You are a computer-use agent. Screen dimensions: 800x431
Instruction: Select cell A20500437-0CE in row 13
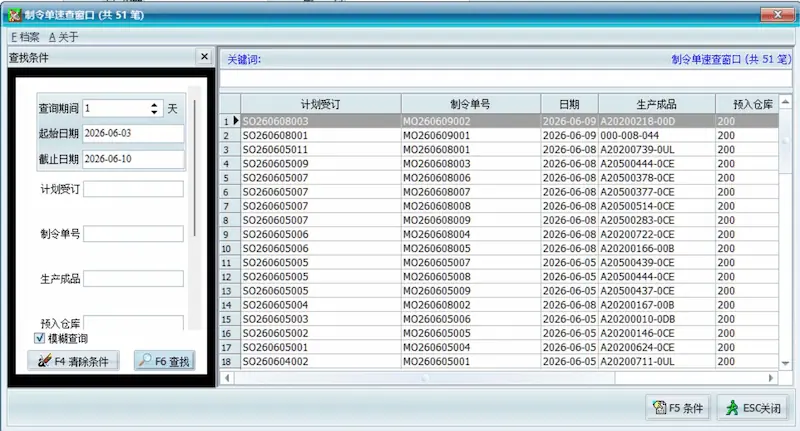tap(657, 291)
